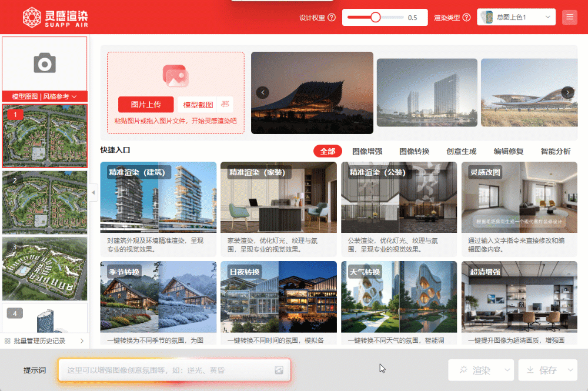
Task: Select thumbnail number 3 in sidebar
Action: coord(45,269)
